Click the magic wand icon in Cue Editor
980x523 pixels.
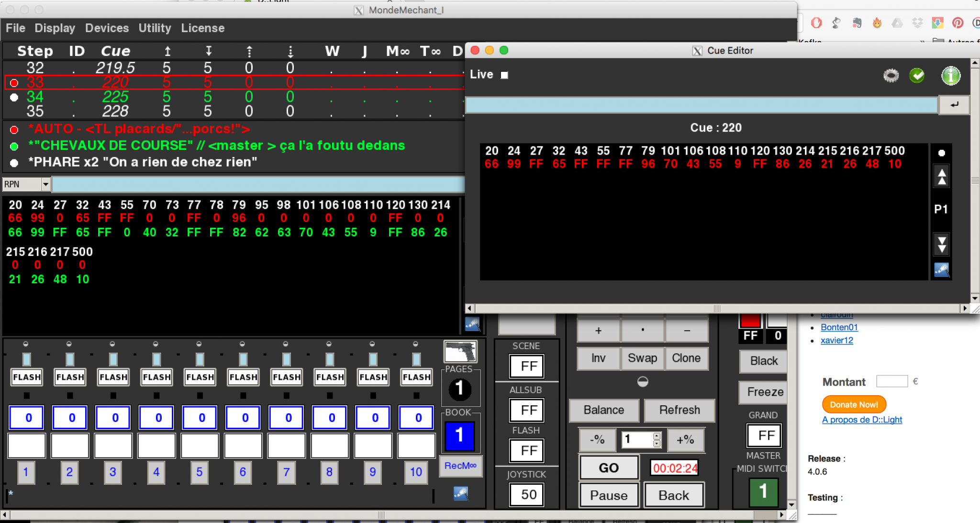click(941, 270)
